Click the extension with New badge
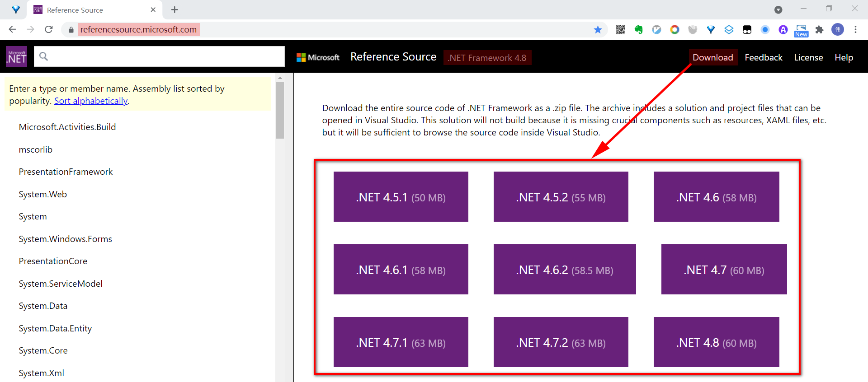This screenshot has width=868, height=382. click(801, 31)
